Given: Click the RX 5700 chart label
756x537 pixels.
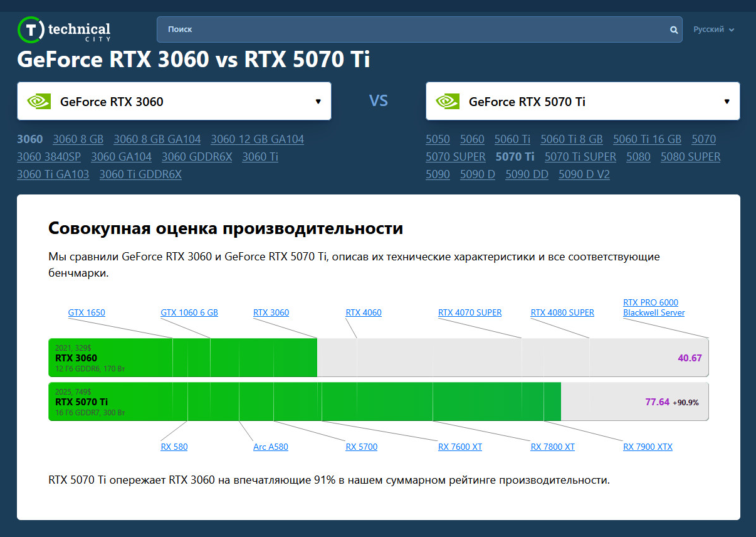Looking at the screenshot, I should pyautogui.click(x=362, y=447).
